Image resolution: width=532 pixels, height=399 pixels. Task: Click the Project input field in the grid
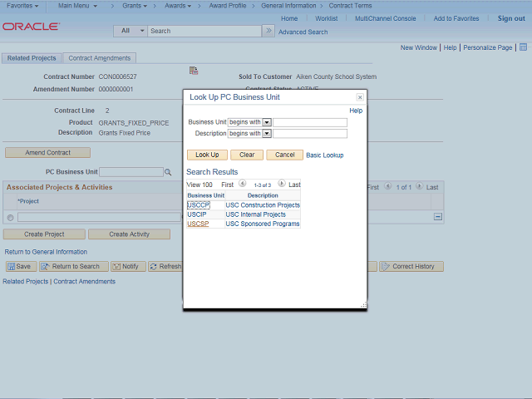click(100, 217)
